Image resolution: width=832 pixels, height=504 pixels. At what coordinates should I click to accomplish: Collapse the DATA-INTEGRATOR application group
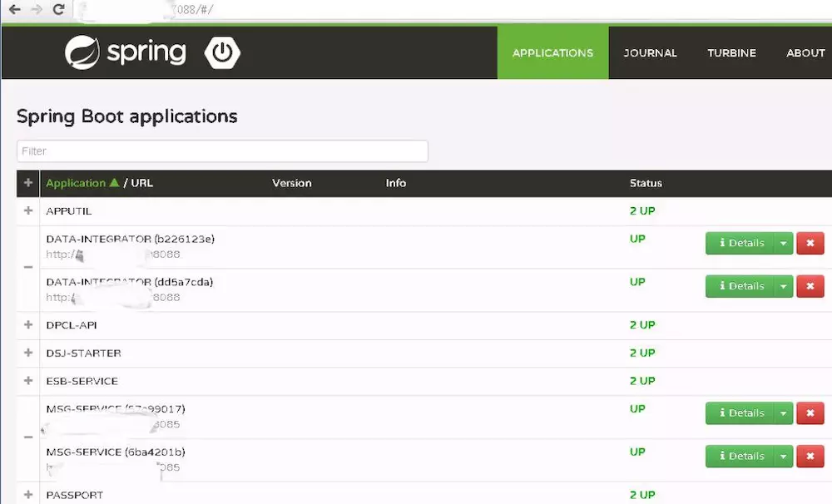click(28, 267)
